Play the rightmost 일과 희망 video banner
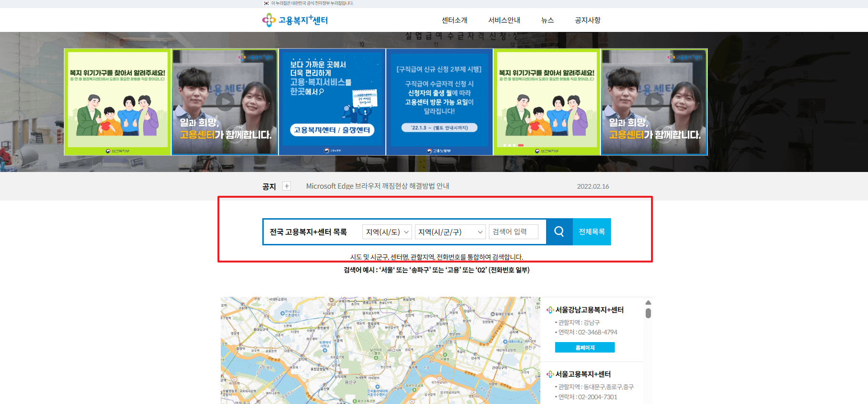 tap(654, 102)
